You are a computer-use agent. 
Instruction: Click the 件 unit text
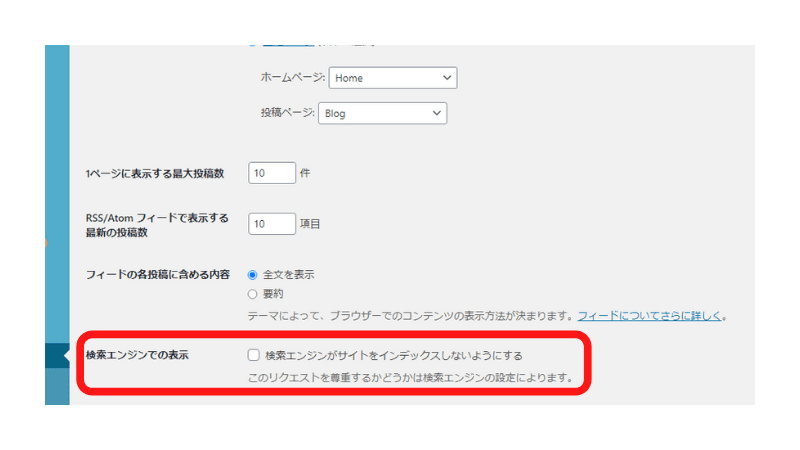pyautogui.click(x=305, y=173)
